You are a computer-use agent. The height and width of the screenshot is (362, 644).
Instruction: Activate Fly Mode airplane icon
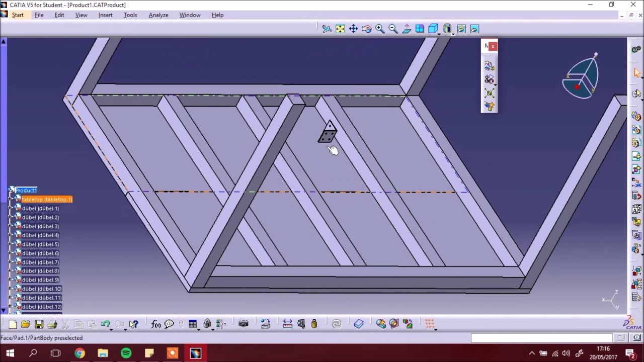pos(327,29)
